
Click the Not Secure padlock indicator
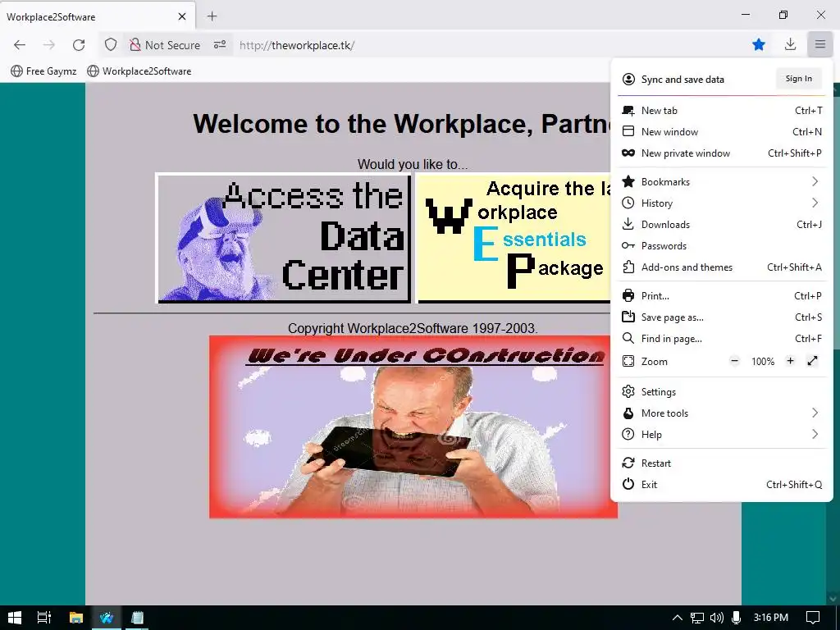[165, 45]
